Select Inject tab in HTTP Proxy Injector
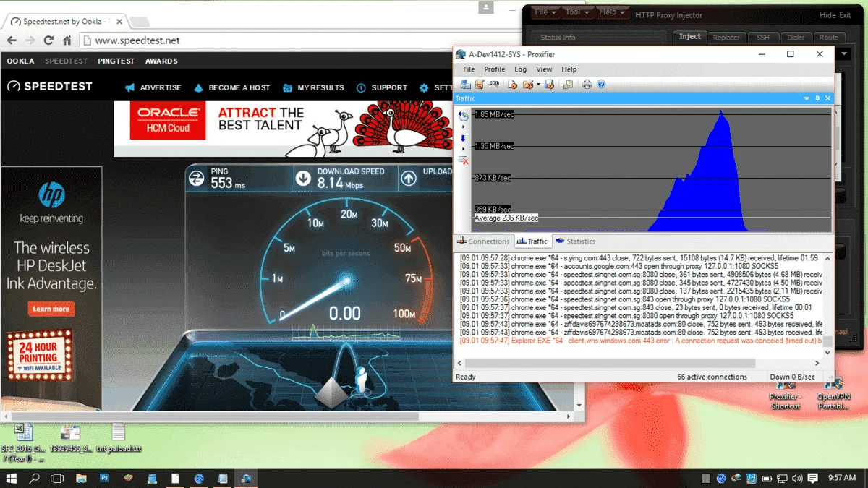 (x=690, y=37)
